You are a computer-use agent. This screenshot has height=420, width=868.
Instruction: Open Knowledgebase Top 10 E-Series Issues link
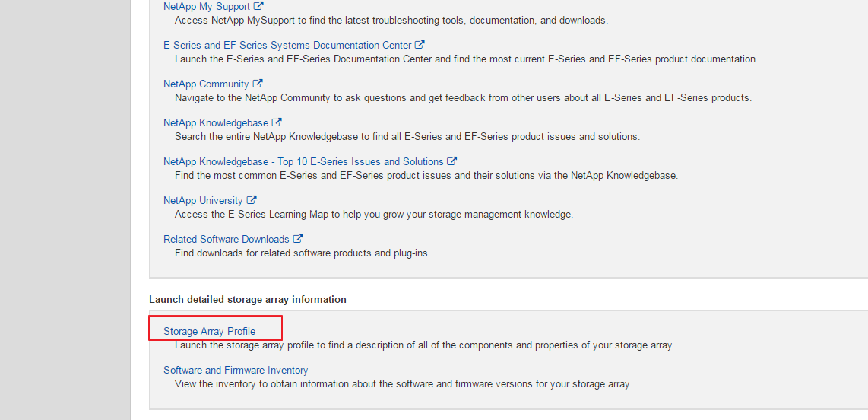click(x=303, y=162)
